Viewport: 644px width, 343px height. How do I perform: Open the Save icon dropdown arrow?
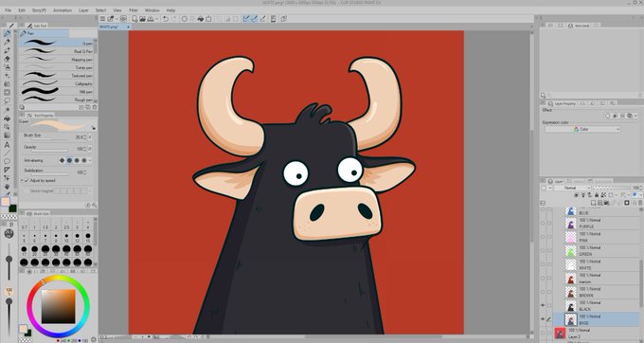156,19
